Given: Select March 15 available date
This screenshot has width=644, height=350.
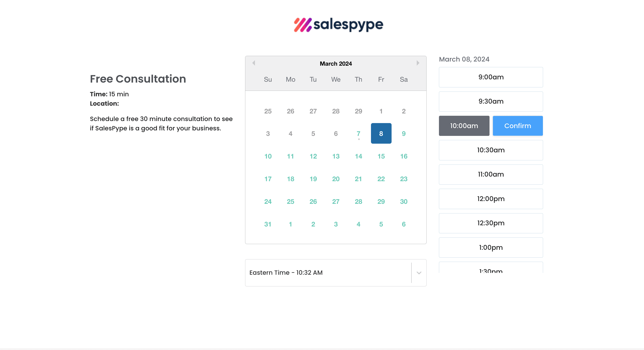Looking at the screenshot, I should point(381,156).
